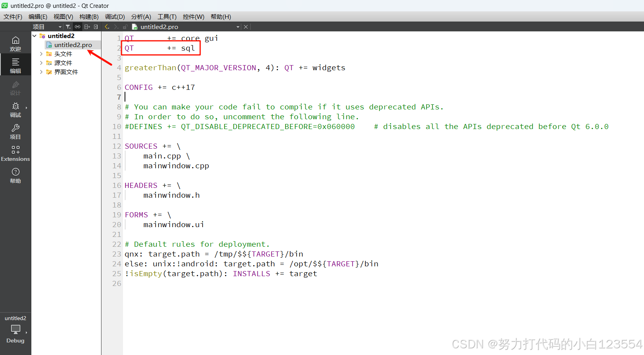Expand the 源文件 folder
644x355 pixels.
(41, 62)
